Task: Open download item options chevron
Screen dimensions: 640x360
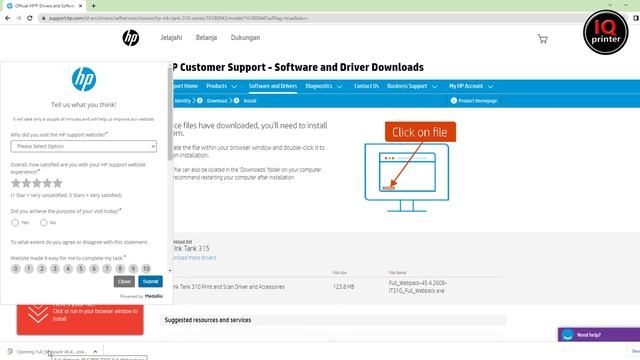Action: tap(95, 351)
